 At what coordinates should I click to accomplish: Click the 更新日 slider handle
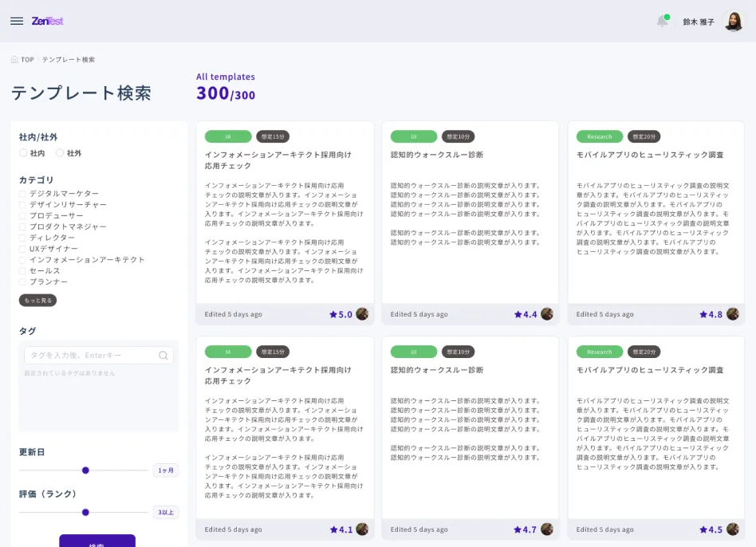click(85, 470)
